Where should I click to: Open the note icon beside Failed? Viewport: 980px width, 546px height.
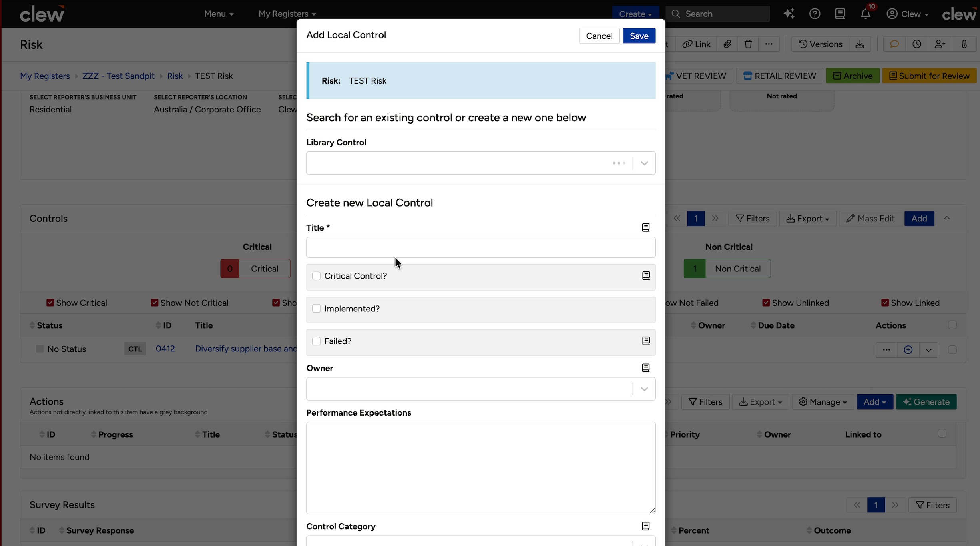(646, 341)
